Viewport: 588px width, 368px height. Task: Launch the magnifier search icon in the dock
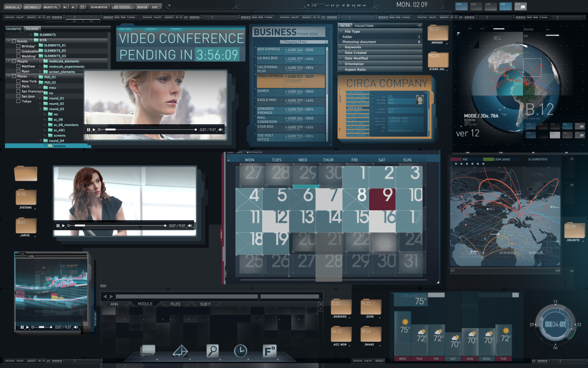coord(212,351)
